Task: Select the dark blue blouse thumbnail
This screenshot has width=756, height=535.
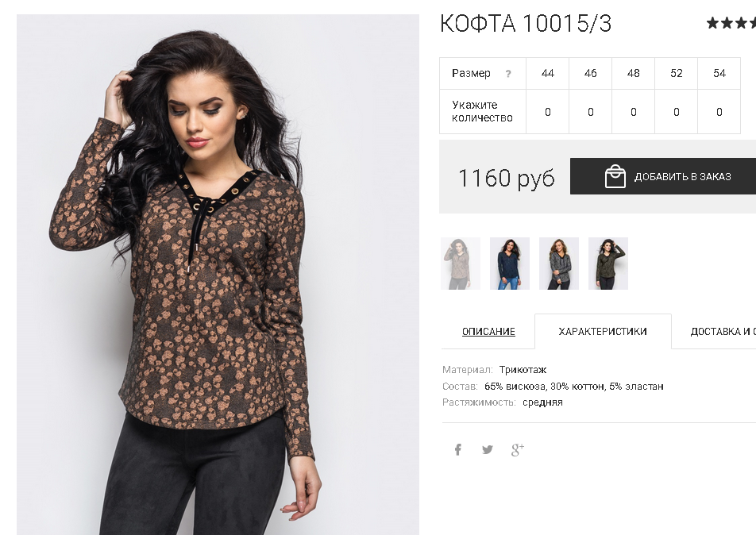Action: (510, 264)
